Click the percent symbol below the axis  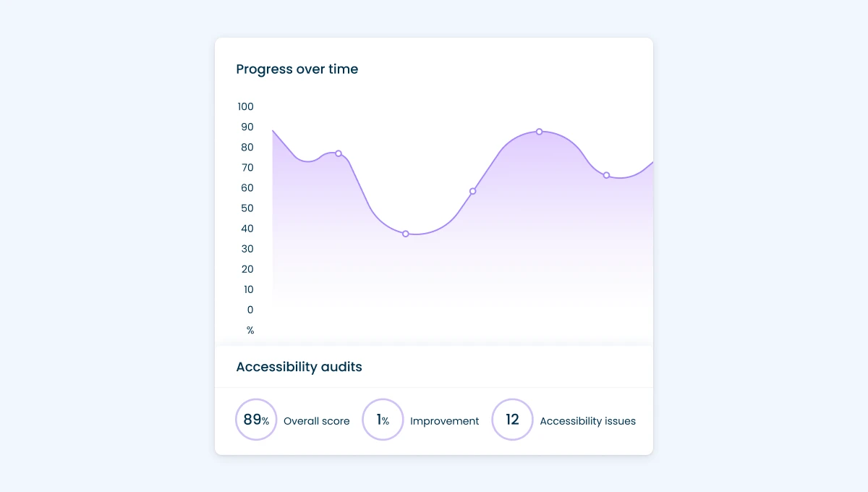(x=250, y=329)
